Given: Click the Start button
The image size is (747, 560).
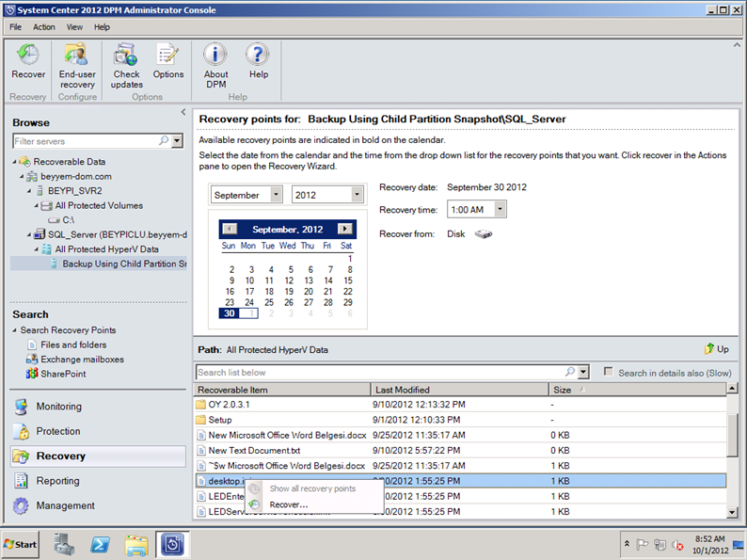Looking at the screenshot, I should click(21, 544).
